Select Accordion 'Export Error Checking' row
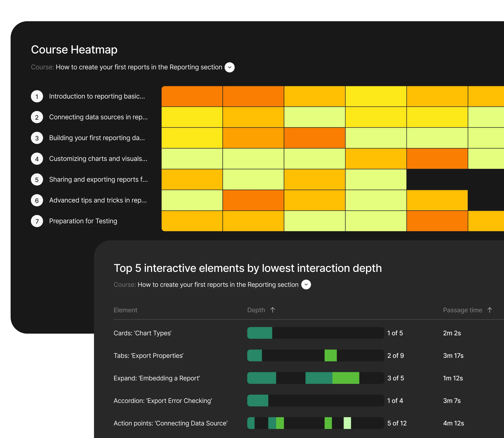504x438 pixels. 163,401
